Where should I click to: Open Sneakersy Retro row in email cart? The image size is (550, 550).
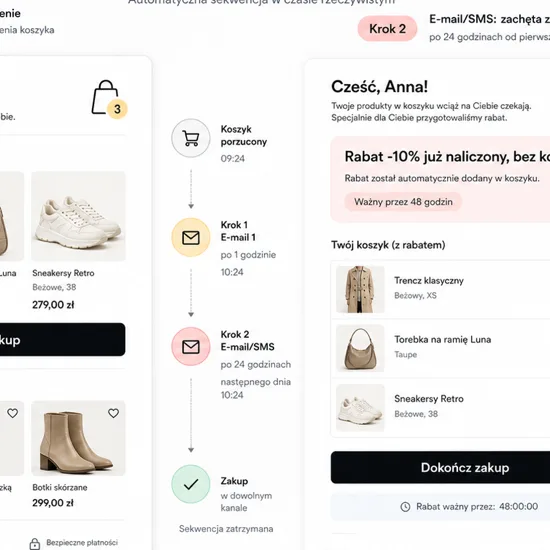coord(440,408)
